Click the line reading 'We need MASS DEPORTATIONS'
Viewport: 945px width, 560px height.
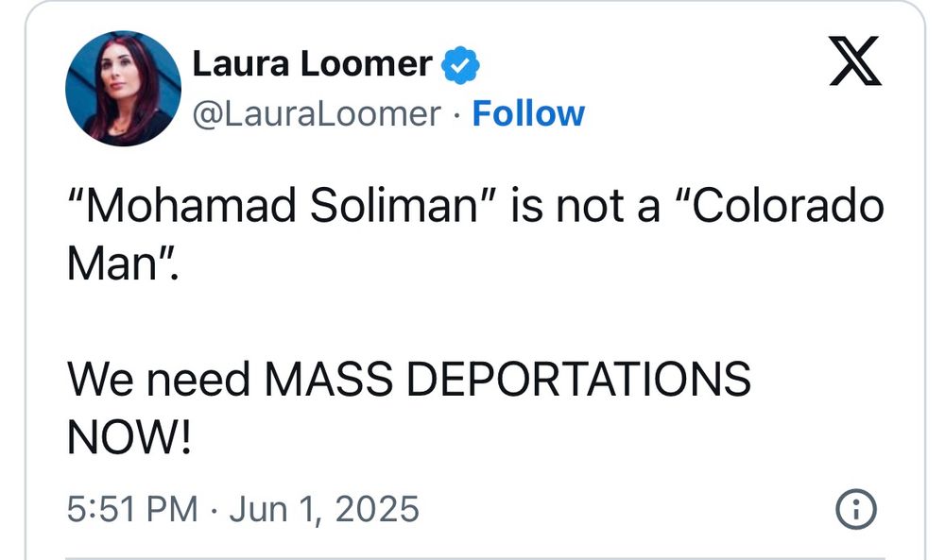coord(408,380)
